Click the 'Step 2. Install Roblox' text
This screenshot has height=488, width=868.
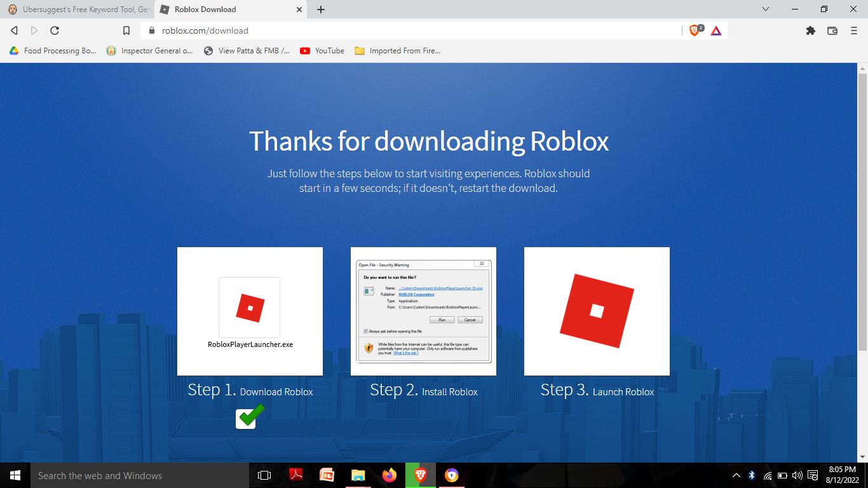click(x=424, y=390)
